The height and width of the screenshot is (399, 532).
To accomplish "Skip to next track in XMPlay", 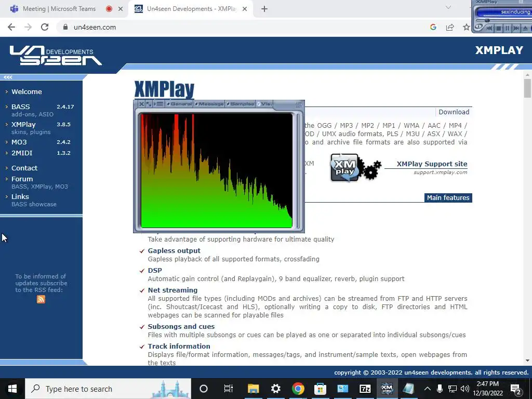I will (x=516, y=28).
